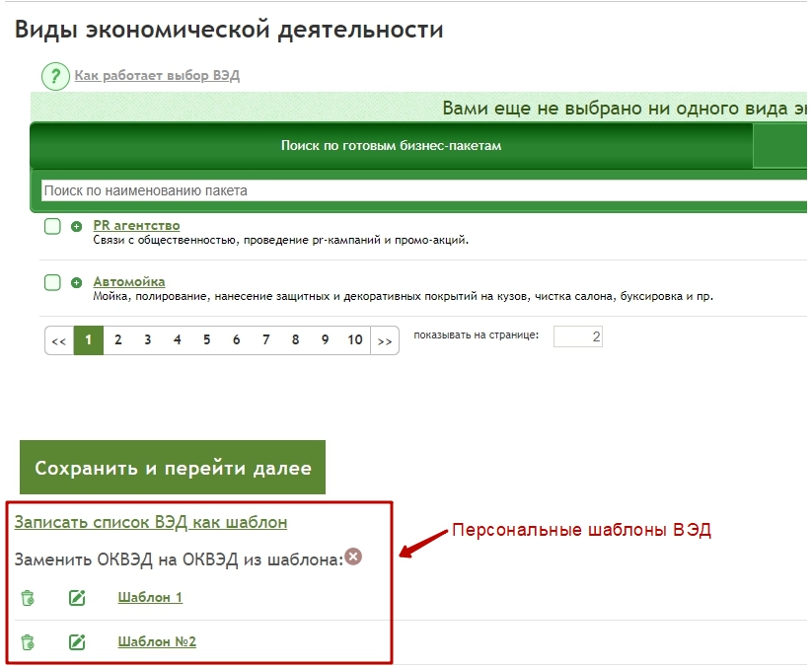The width and height of the screenshot is (812, 669).
Task: Select page 3 in pagination
Action: [x=148, y=340]
